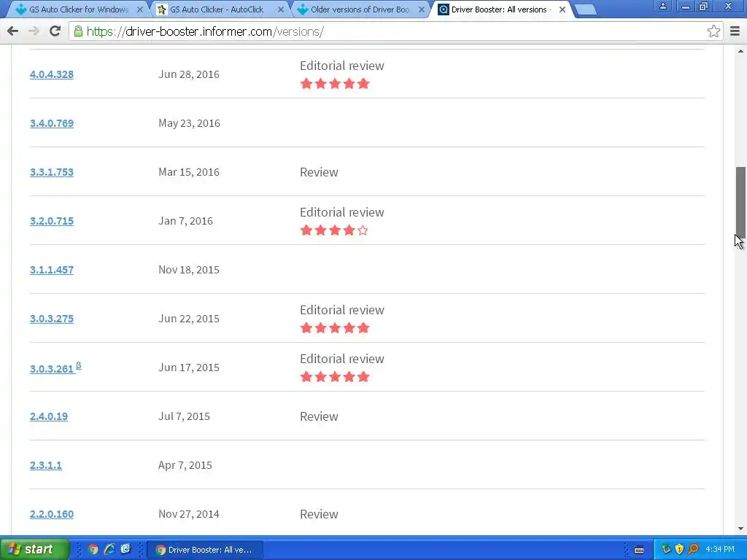This screenshot has width=747, height=560.
Task: Close the 'Driver Booster: All versions' tab
Action: pos(562,9)
